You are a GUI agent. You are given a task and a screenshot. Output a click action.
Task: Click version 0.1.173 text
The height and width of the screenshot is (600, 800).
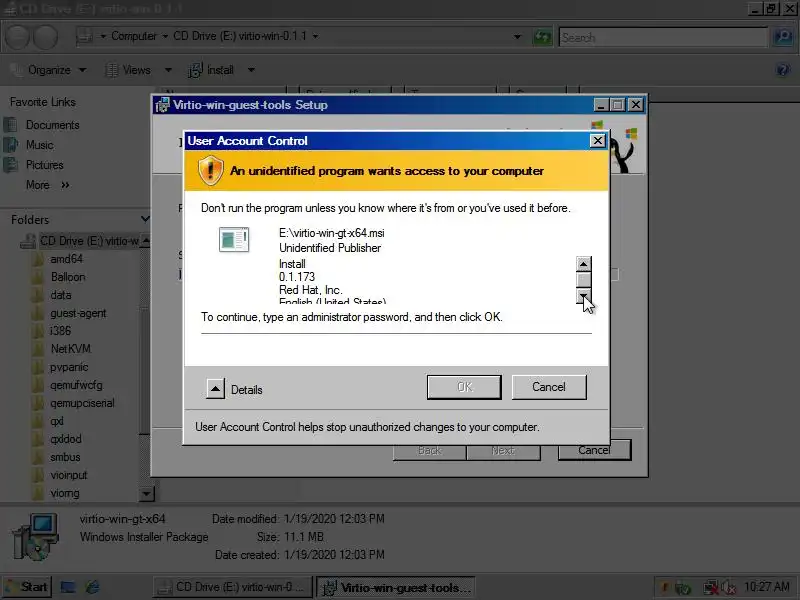297,277
